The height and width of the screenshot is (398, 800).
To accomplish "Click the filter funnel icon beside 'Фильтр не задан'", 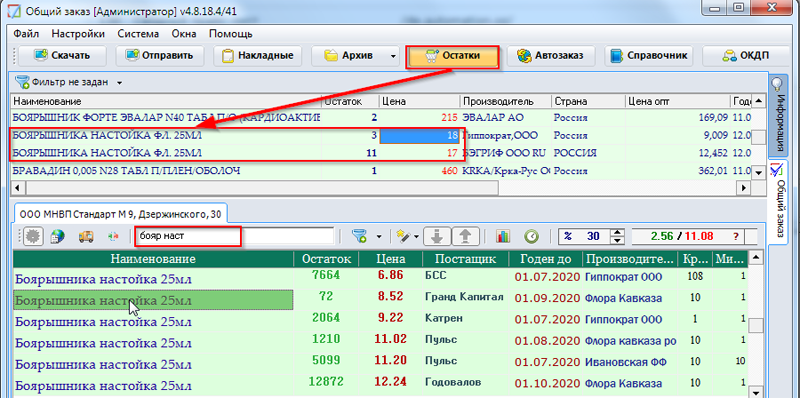I will tap(22, 82).
